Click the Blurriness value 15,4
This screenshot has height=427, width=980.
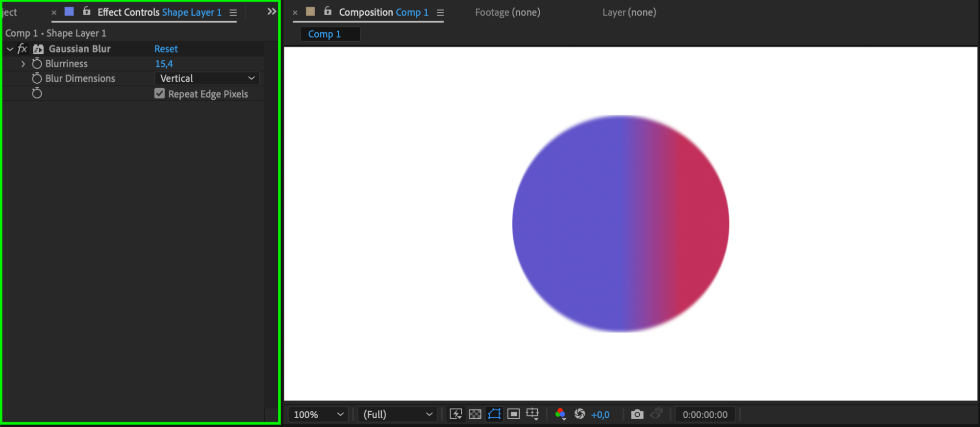pyautogui.click(x=164, y=64)
